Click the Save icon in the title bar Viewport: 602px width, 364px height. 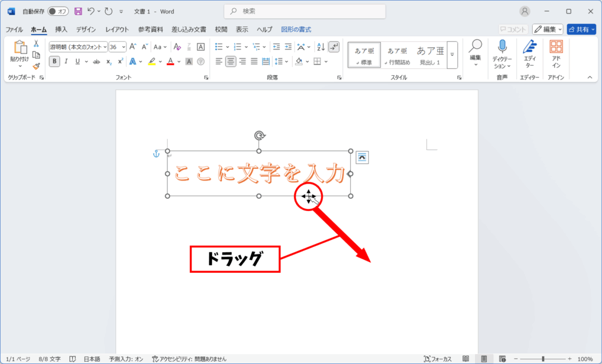[x=78, y=11]
